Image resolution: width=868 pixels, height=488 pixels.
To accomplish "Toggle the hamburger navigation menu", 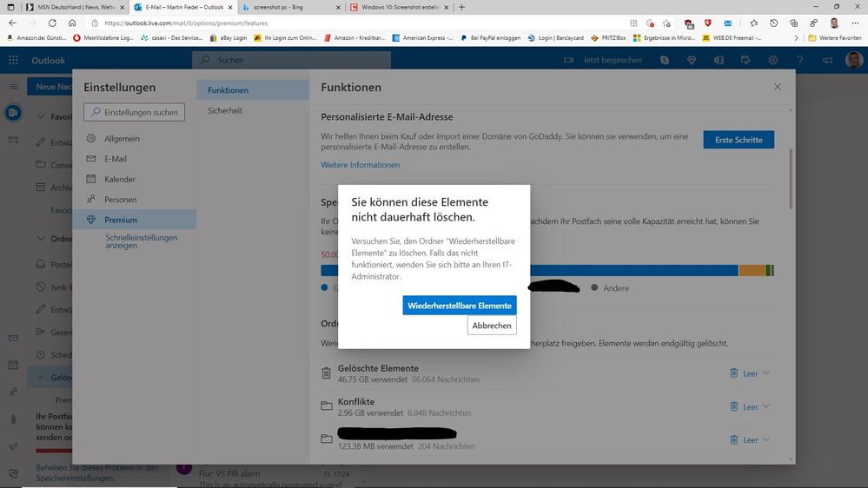I will coord(13,86).
